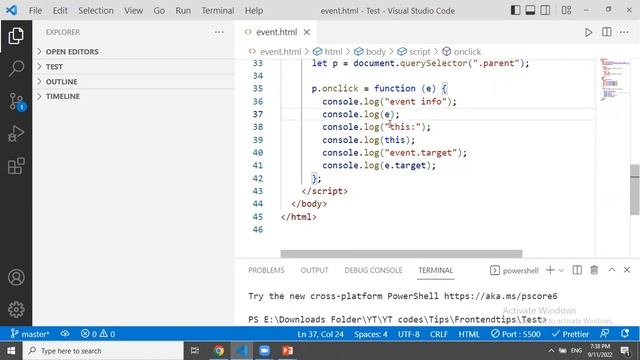Toggle the primary side bar layout icon

click(516, 10)
